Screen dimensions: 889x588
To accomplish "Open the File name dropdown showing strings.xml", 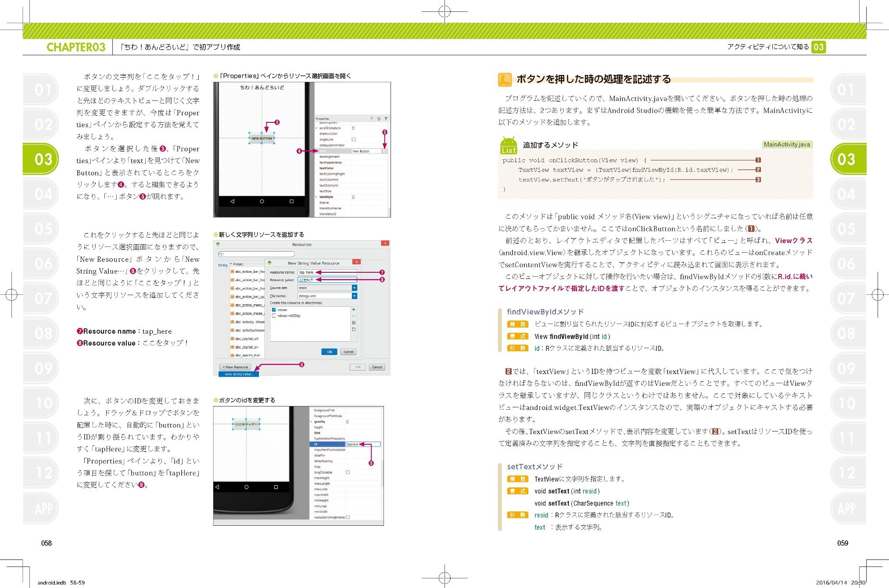I will (354, 296).
